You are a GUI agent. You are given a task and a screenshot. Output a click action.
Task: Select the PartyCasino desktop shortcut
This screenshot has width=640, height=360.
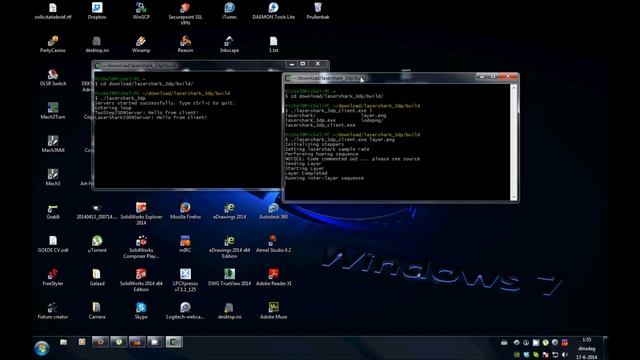tap(53, 44)
